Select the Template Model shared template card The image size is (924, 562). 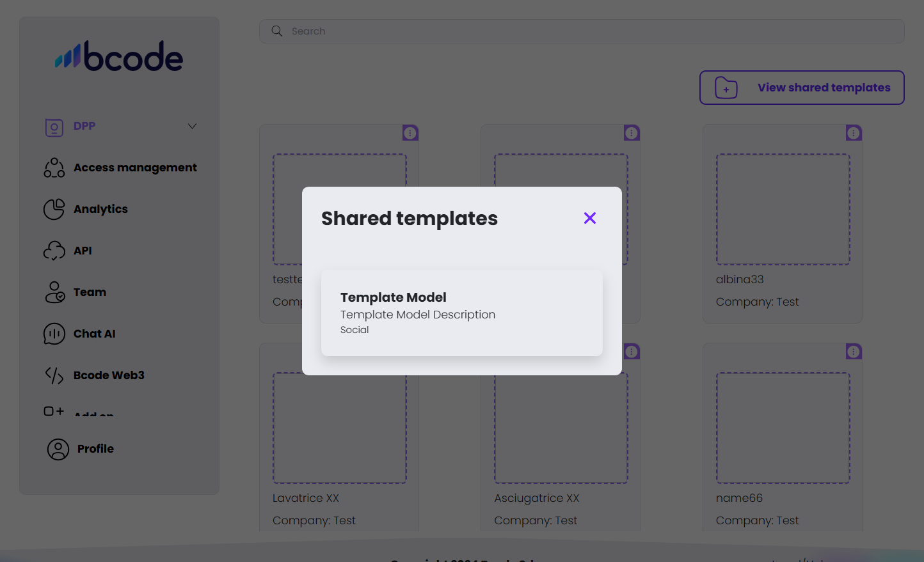[x=461, y=313]
